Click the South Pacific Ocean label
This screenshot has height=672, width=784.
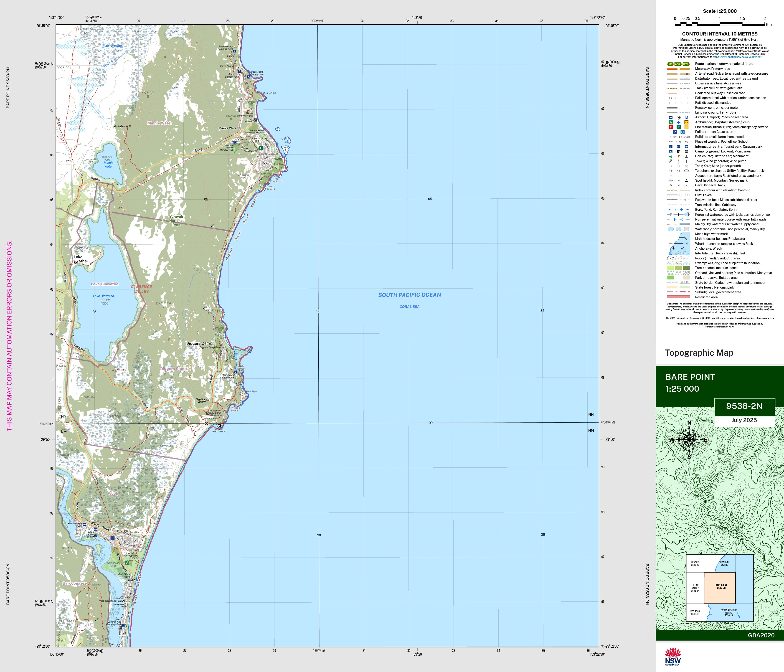point(409,295)
